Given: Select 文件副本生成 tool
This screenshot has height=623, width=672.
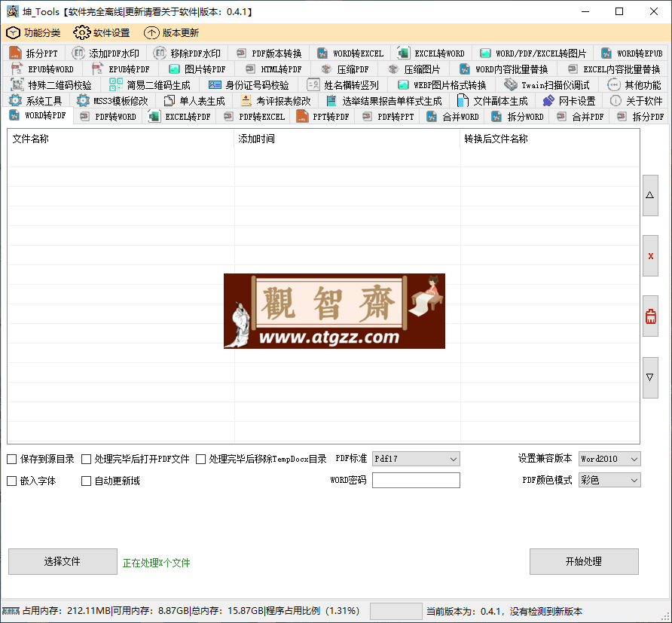Looking at the screenshot, I should click(493, 101).
